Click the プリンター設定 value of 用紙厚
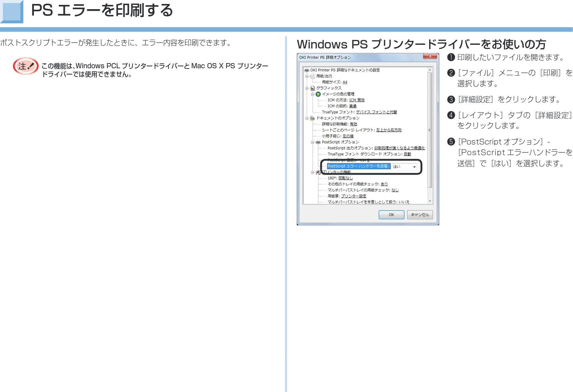 (x=354, y=196)
